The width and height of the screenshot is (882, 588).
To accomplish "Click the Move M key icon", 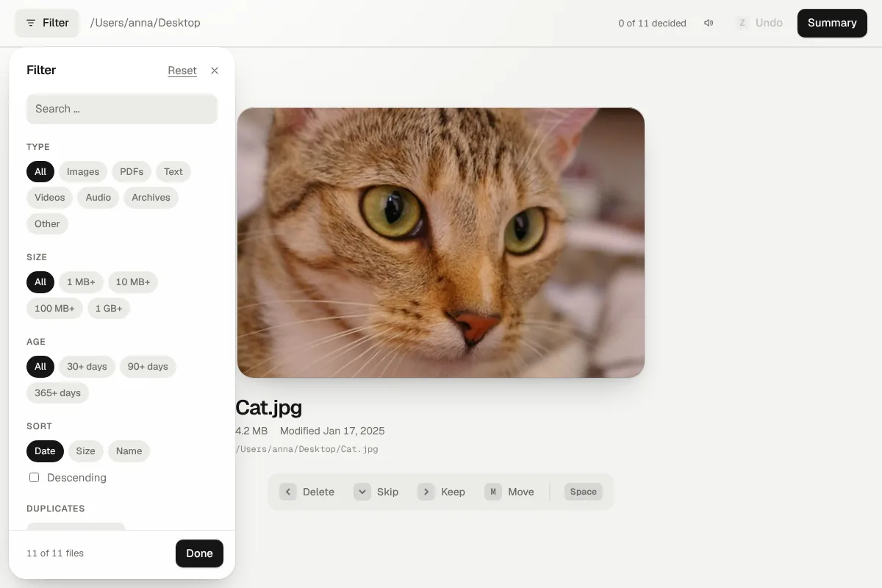I will [x=493, y=492].
